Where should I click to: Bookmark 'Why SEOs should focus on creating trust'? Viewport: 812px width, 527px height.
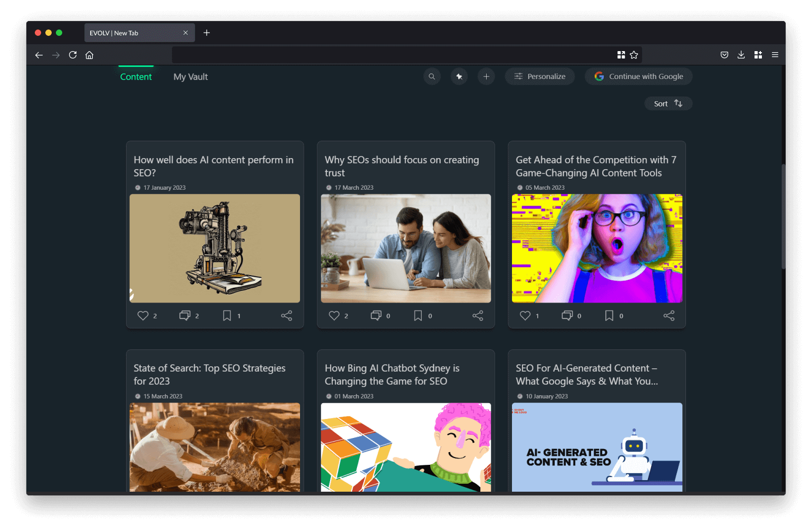[418, 316]
